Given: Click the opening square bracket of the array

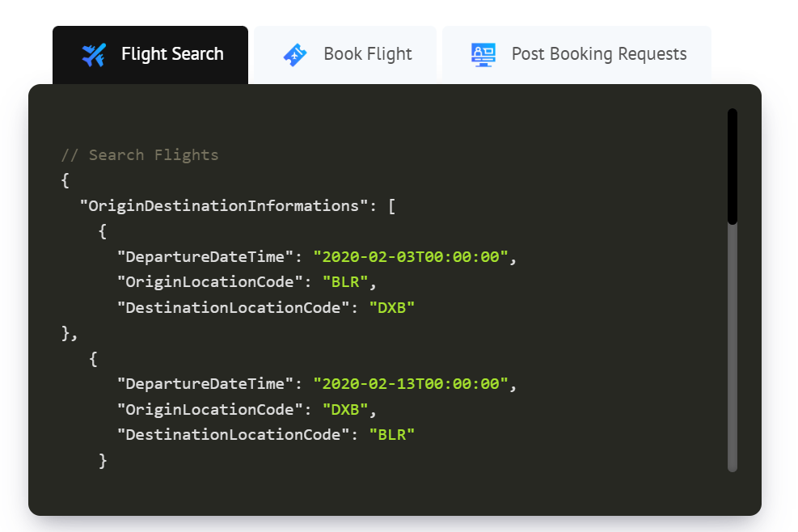Looking at the screenshot, I should (392, 206).
